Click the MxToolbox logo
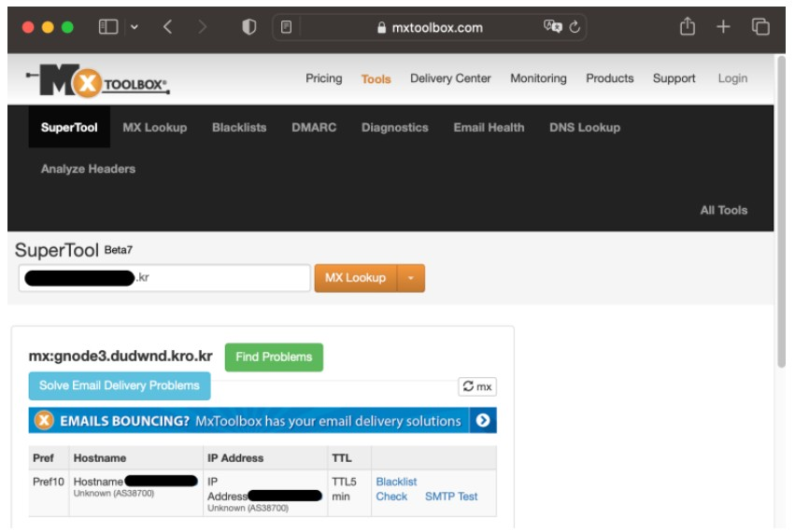The image size is (795, 532). (98, 80)
